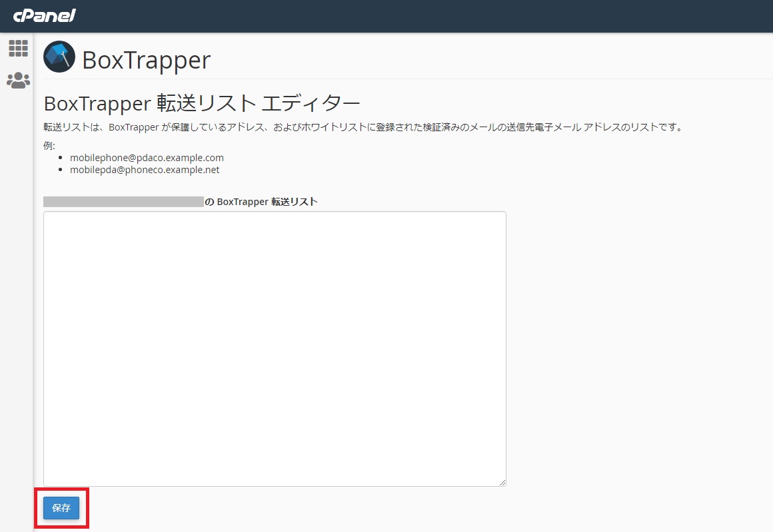773x532 pixels.
Task: Click the textarea resize handle corner
Action: [x=502, y=483]
